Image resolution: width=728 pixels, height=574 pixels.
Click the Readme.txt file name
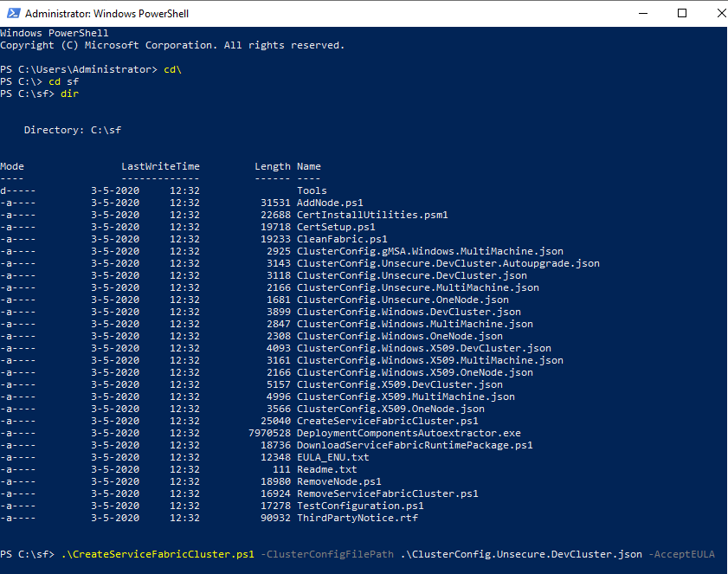pyautogui.click(x=327, y=469)
